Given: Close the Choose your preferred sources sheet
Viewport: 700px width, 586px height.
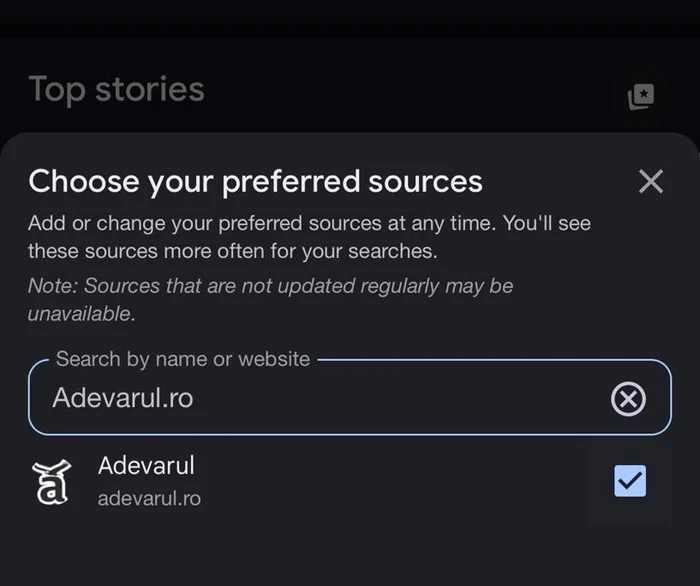Looking at the screenshot, I should [x=651, y=181].
